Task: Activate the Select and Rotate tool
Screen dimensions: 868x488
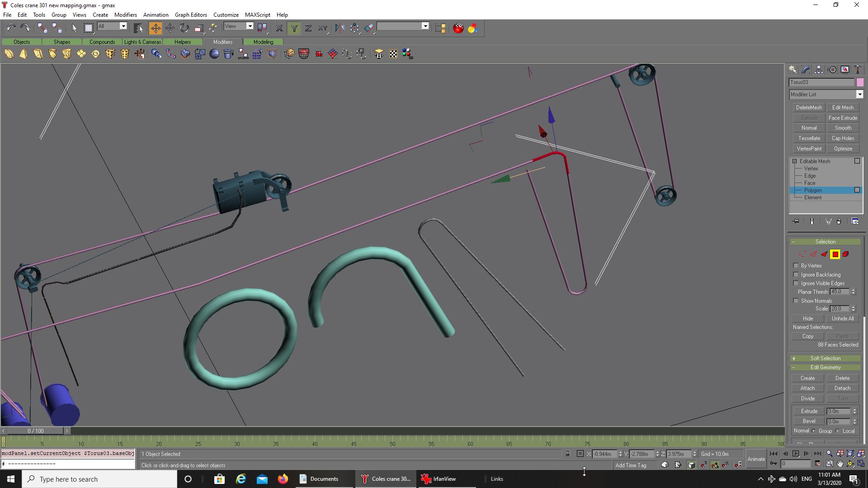Action: pyautogui.click(x=184, y=28)
